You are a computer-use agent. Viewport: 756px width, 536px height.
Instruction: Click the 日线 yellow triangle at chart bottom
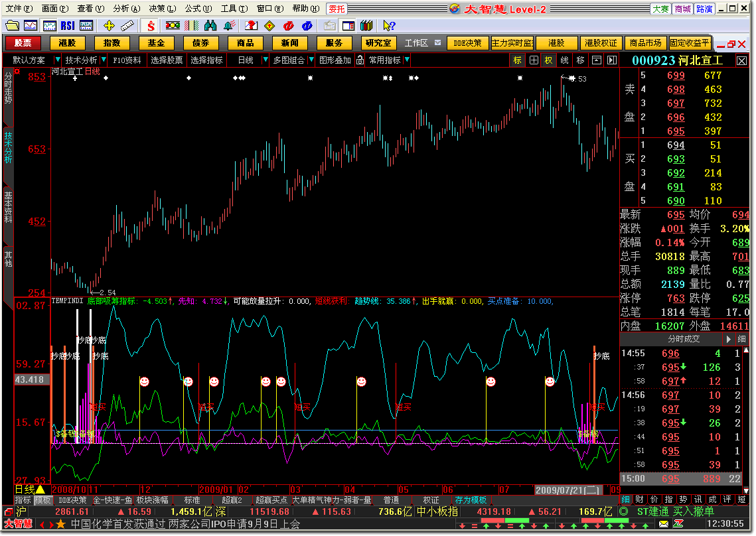pos(40,490)
